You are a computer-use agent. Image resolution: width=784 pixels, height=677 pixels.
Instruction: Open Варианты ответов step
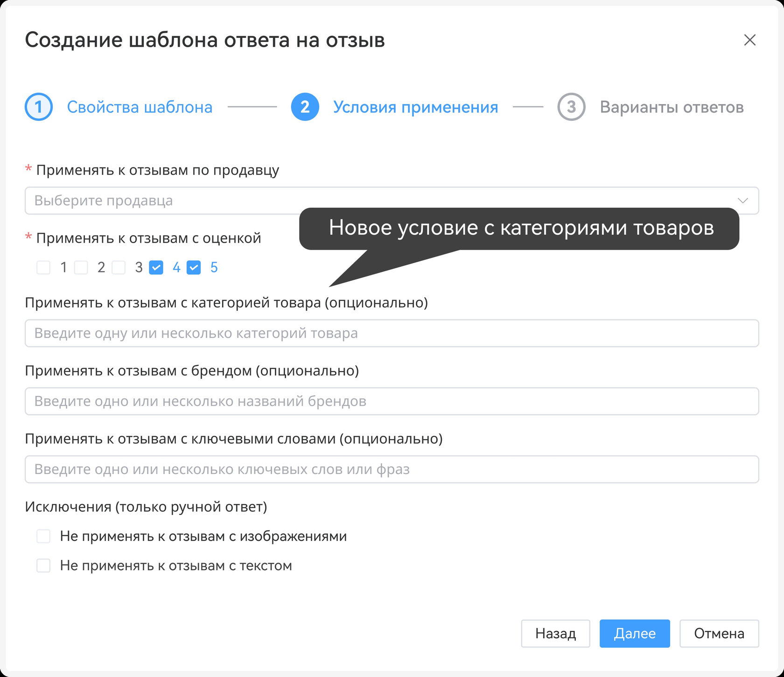click(x=672, y=107)
